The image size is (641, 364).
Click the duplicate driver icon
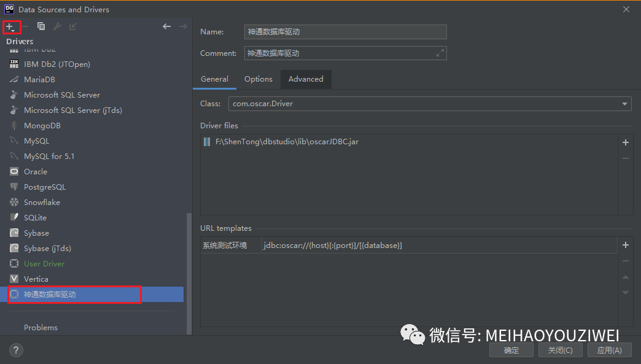pyautogui.click(x=41, y=26)
